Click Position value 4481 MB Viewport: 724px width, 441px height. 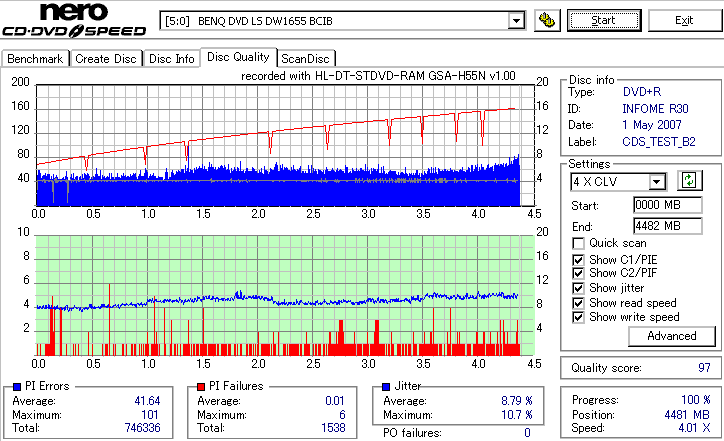tap(687, 415)
